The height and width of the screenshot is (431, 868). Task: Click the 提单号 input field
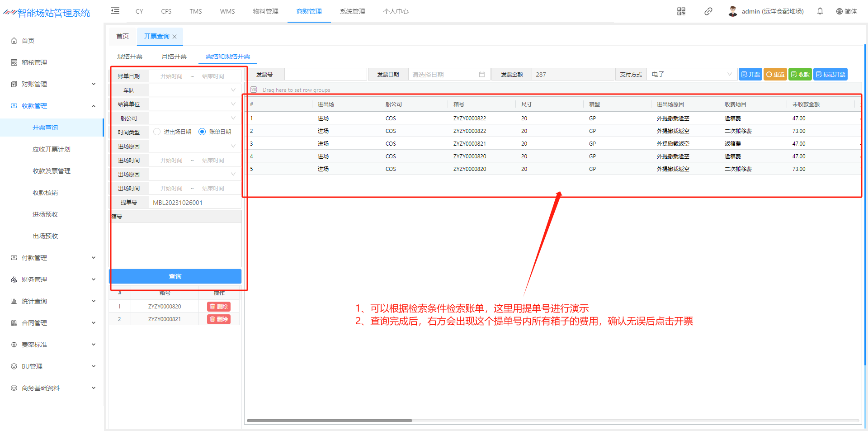click(194, 203)
